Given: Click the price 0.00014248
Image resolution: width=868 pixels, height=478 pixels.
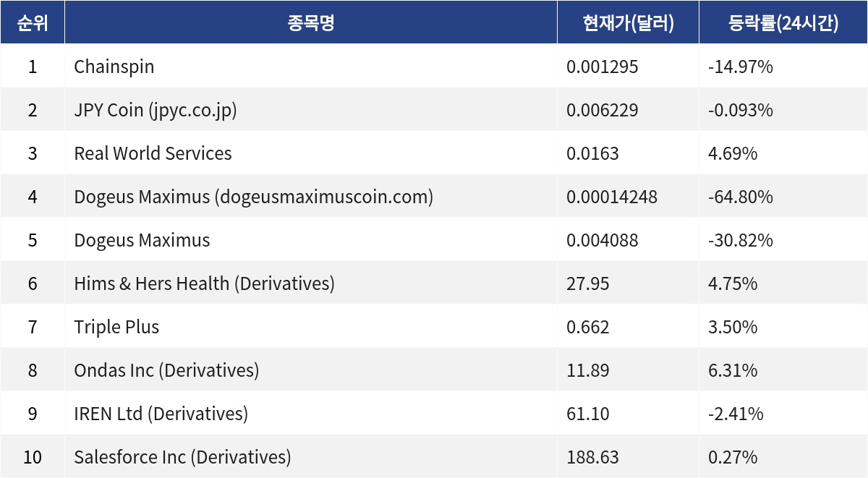Looking at the screenshot, I should [x=612, y=197].
